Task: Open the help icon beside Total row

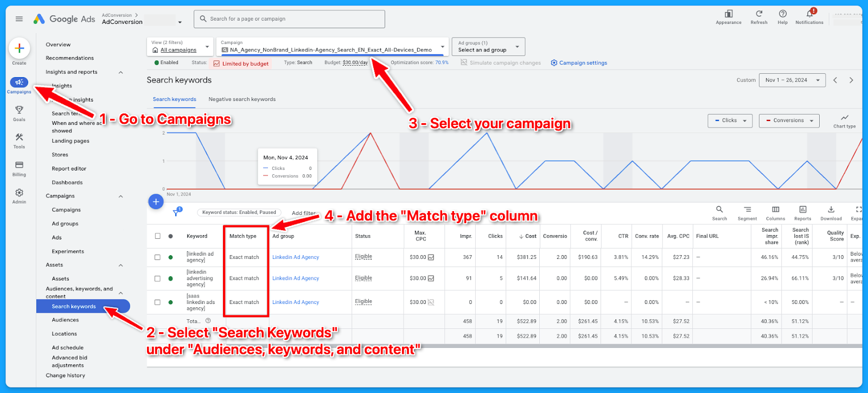Action: point(208,321)
